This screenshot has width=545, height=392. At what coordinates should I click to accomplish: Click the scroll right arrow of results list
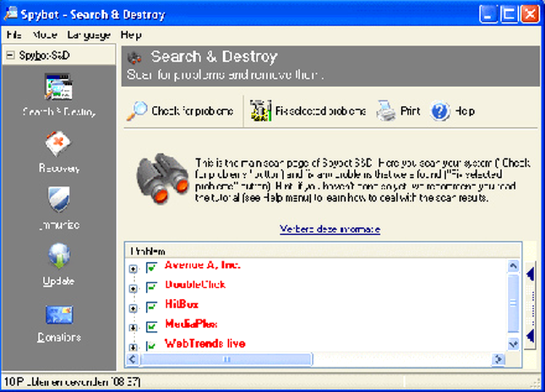coord(498,359)
